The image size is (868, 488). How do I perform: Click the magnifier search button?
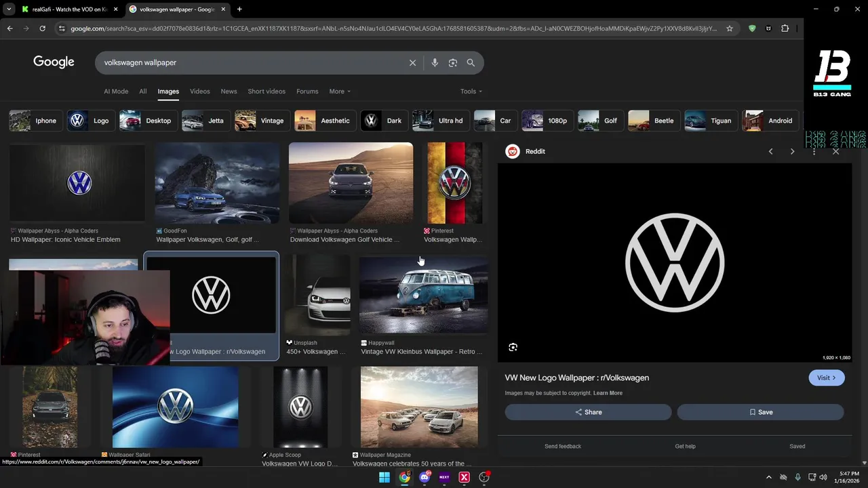click(x=471, y=62)
